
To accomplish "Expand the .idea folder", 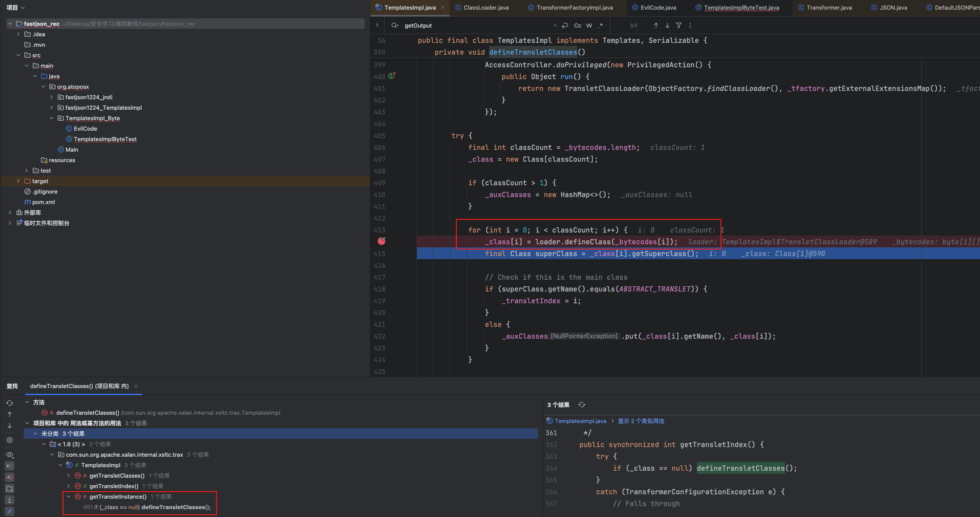I will [x=18, y=34].
